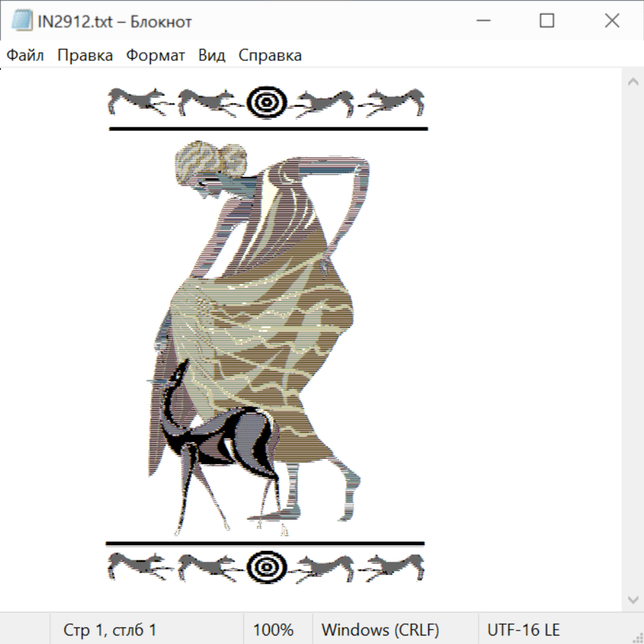644x644 pixels.
Task: Minimize the Notepad window
Action: 482,21
